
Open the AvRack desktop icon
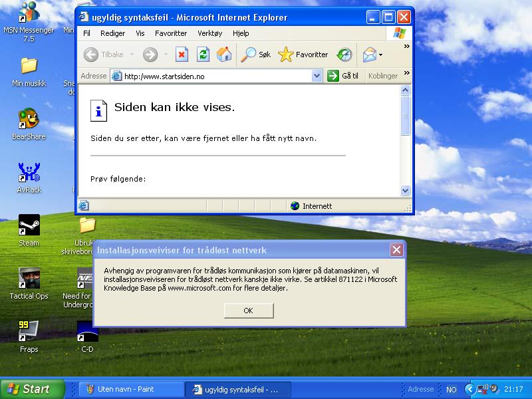[29, 172]
